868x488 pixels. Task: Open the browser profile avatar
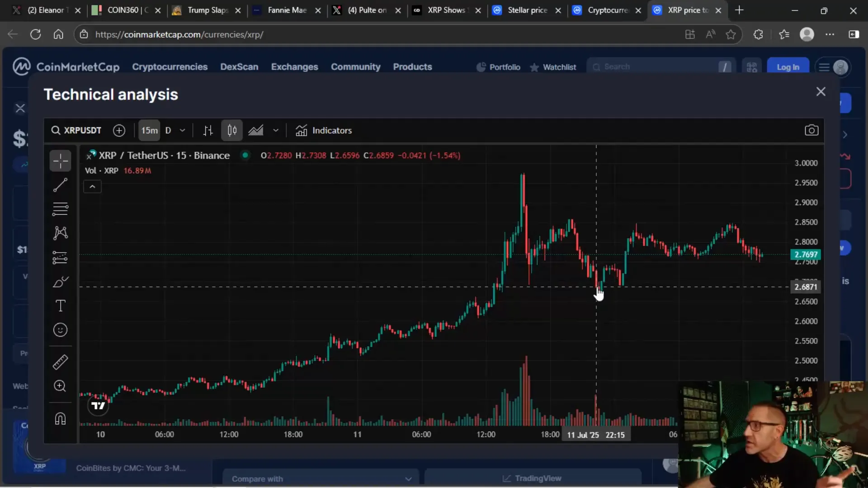click(807, 34)
